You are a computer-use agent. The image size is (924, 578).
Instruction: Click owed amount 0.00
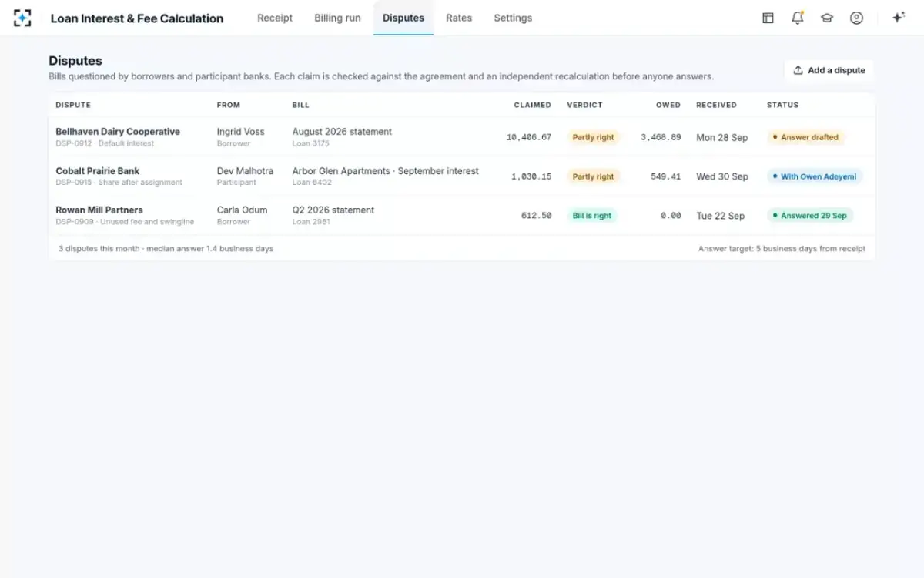pyautogui.click(x=671, y=216)
